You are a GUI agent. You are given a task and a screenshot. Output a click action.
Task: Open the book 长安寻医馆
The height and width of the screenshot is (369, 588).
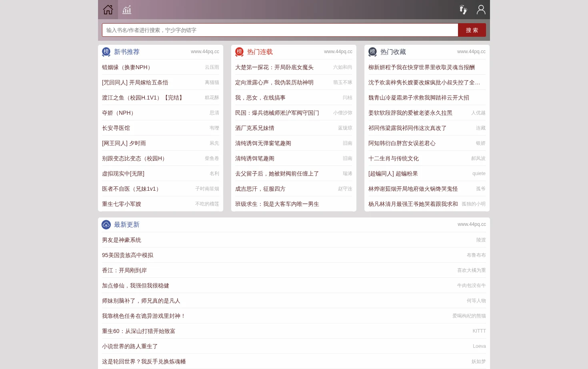click(116, 128)
